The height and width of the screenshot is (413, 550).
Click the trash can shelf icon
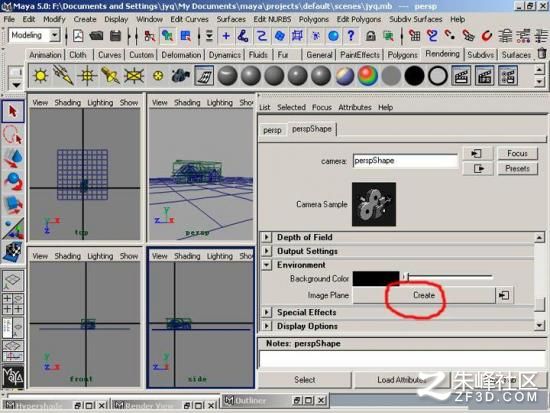[x=542, y=54]
